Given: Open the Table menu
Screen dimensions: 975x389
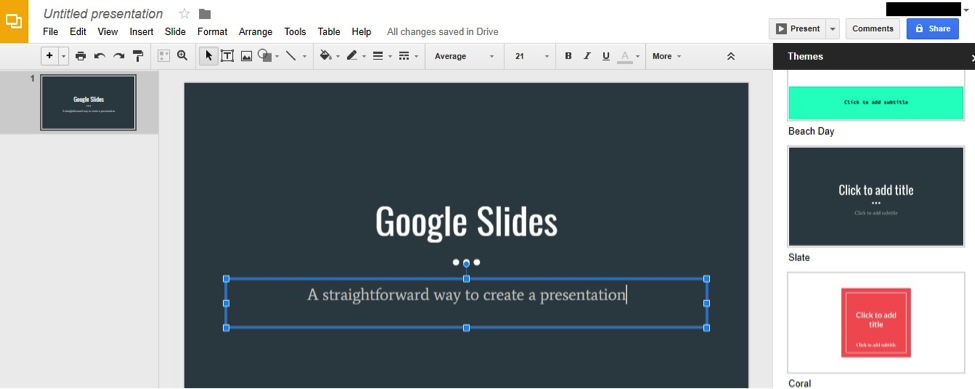Looking at the screenshot, I should tap(329, 31).
